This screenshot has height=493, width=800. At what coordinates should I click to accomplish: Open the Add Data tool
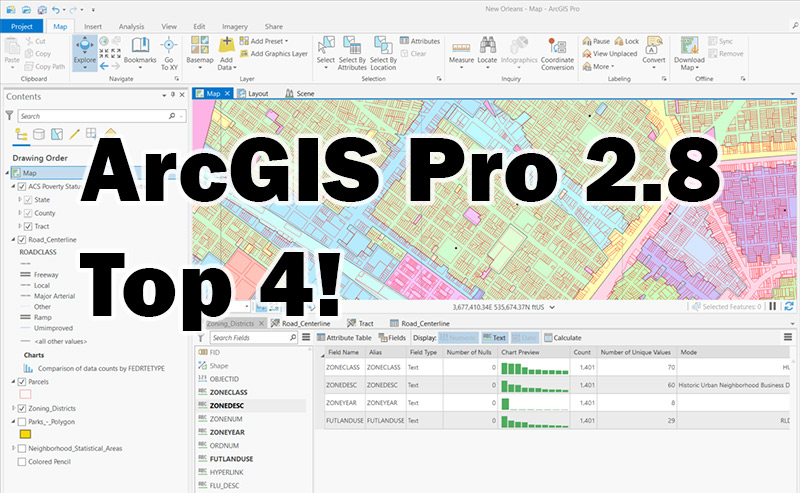(227, 53)
